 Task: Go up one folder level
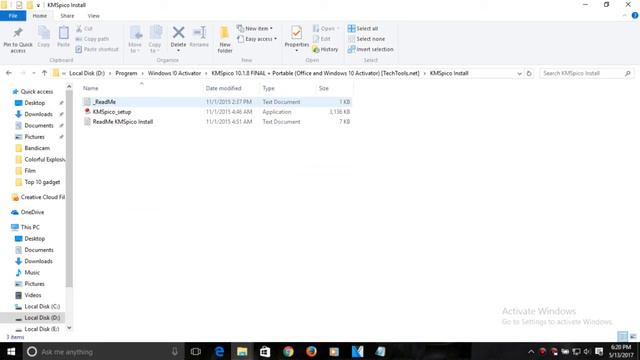(44, 73)
